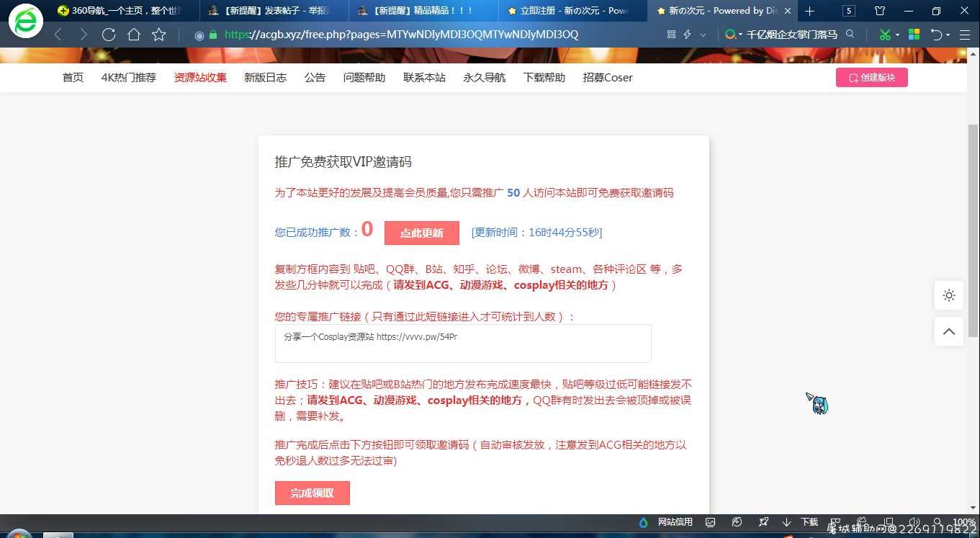This screenshot has width=980, height=538.
Task: Click the picture icon in status bar
Action: pos(711,522)
